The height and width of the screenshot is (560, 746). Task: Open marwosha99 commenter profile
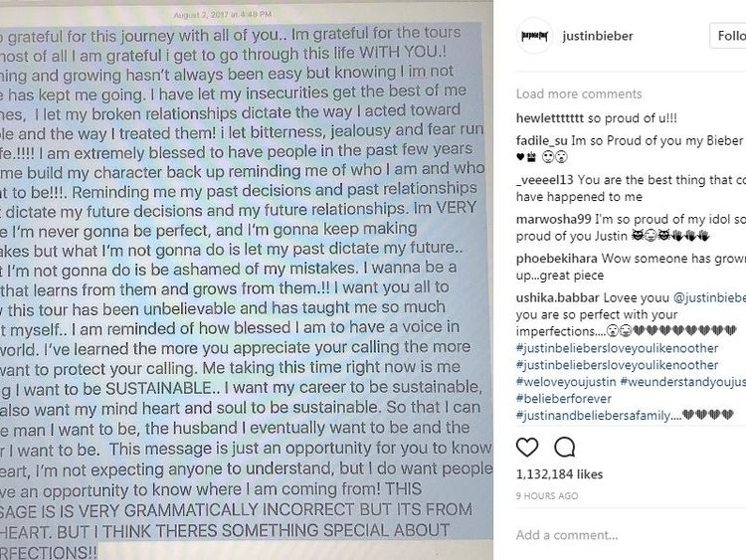(554, 220)
